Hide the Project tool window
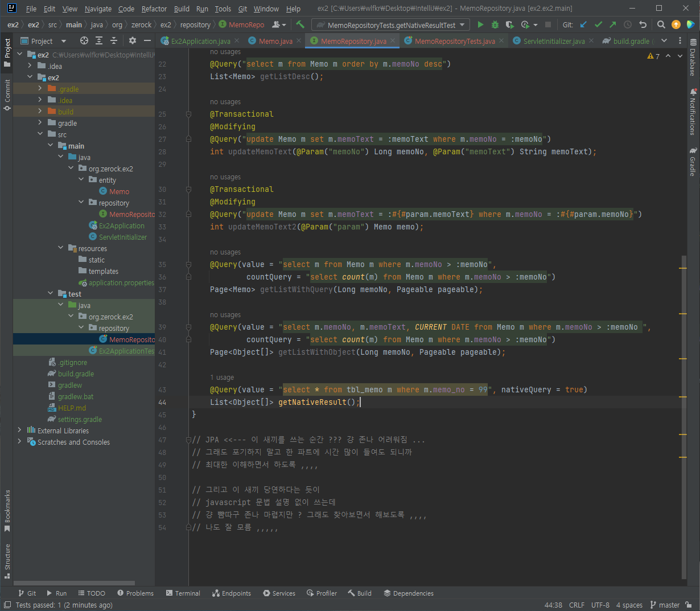 (147, 40)
